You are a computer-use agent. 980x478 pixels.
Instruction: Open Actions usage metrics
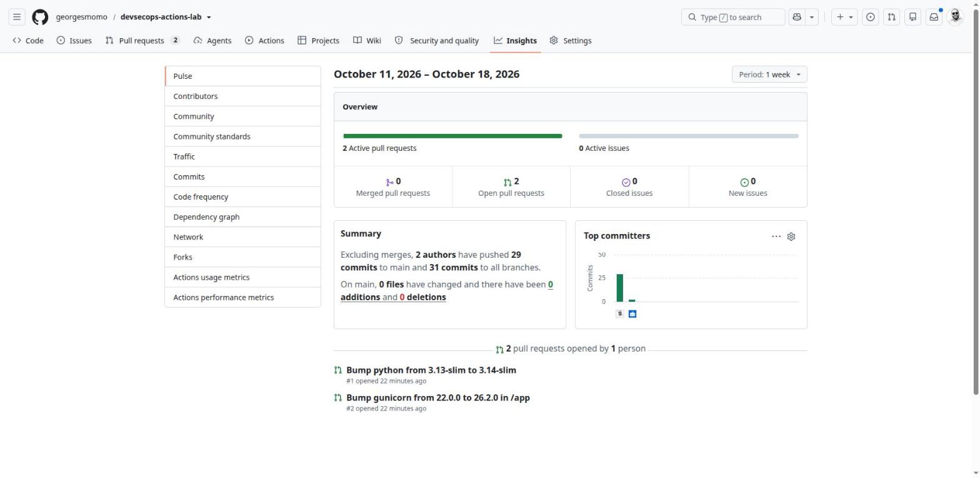242,277
